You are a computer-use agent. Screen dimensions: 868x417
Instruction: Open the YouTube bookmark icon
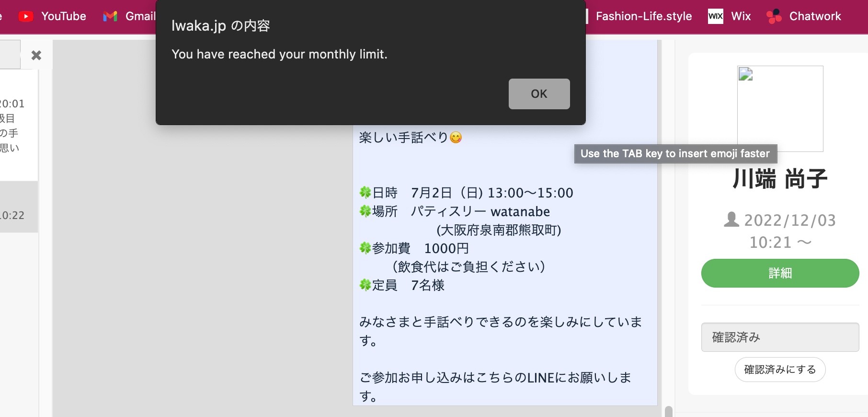pos(26,16)
